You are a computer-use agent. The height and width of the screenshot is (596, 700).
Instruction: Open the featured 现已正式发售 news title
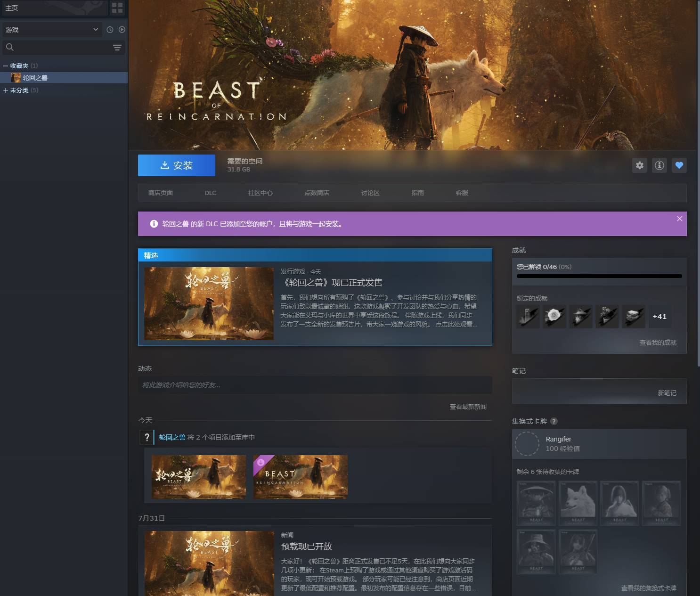click(x=332, y=283)
